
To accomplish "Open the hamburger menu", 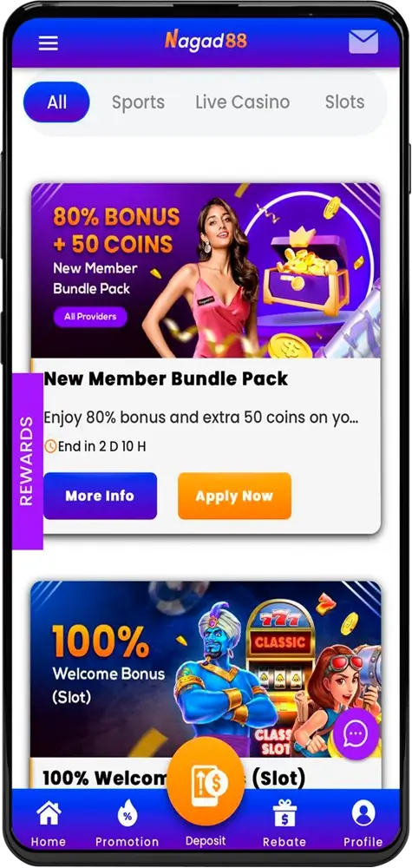I will click(x=48, y=43).
